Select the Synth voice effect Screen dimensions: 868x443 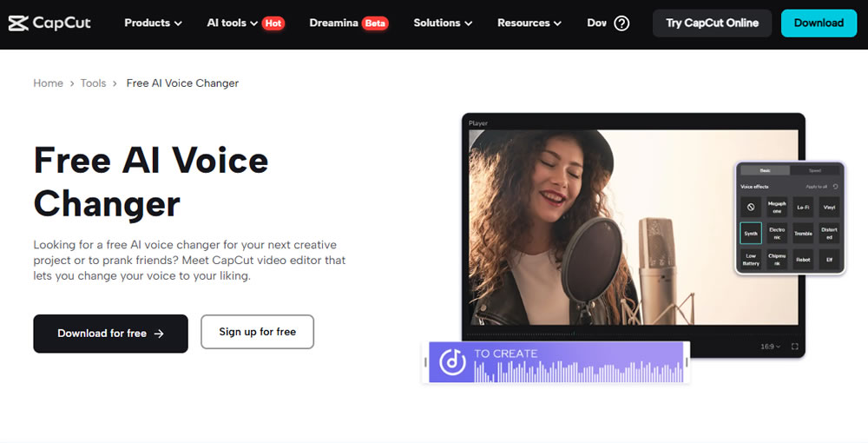pos(751,233)
